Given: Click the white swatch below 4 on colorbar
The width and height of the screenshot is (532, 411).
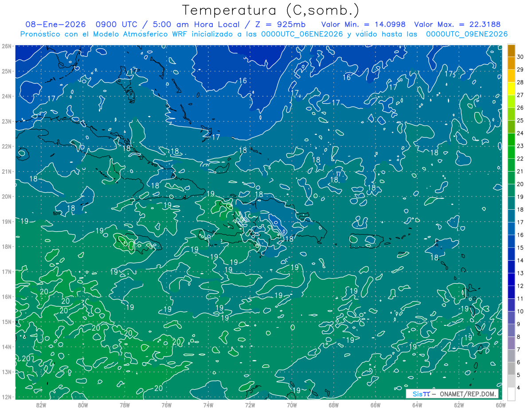Looking at the screenshot, I should tap(511, 394).
